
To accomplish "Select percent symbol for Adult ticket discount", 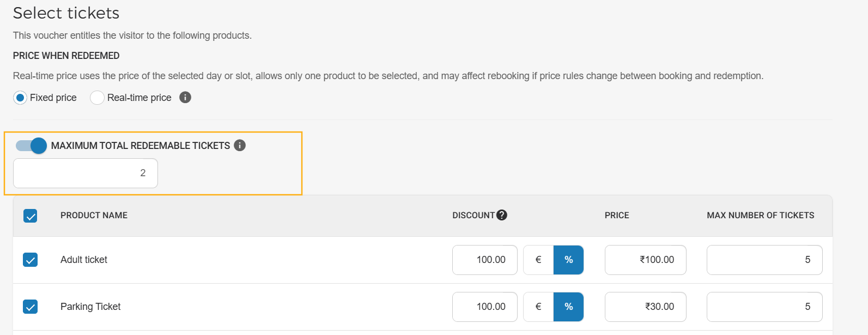I will click(x=568, y=260).
